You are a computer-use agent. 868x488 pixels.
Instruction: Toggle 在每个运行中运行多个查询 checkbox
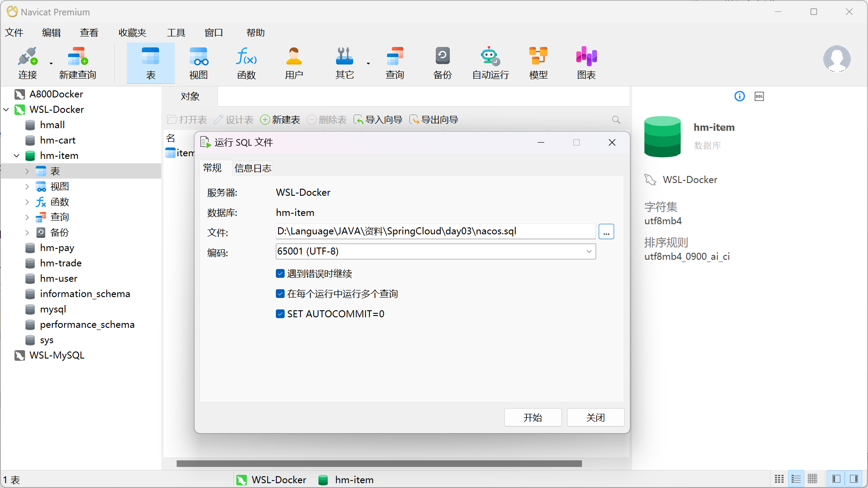tap(280, 294)
